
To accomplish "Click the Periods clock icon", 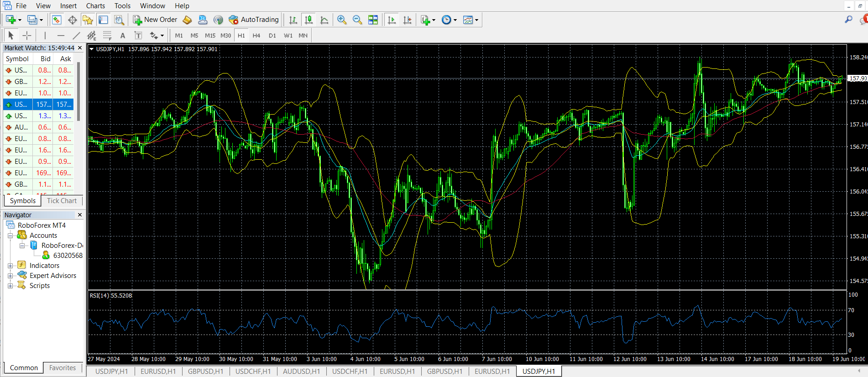I will tap(446, 20).
